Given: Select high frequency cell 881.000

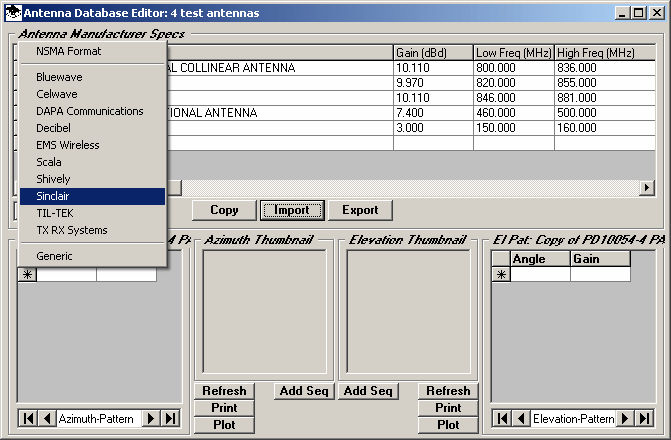Looking at the screenshot, I should 605,98.
